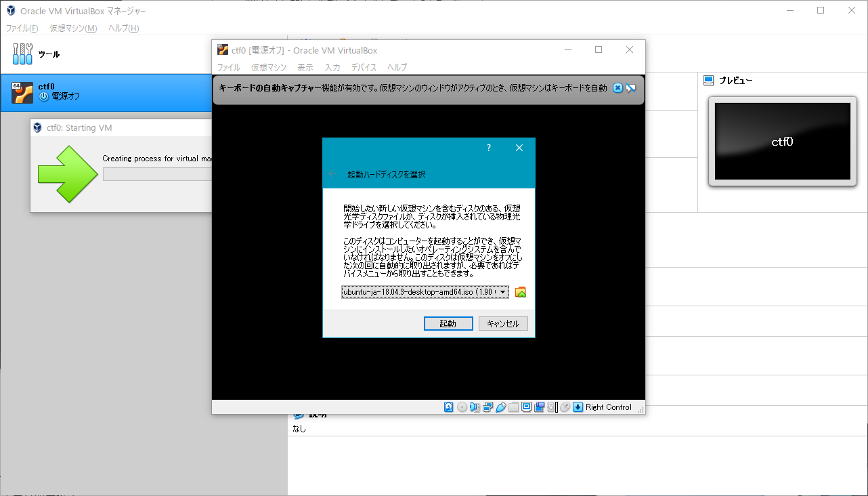Open the ヘルプ menu in the ctf0 VM window

click(397, 68)
